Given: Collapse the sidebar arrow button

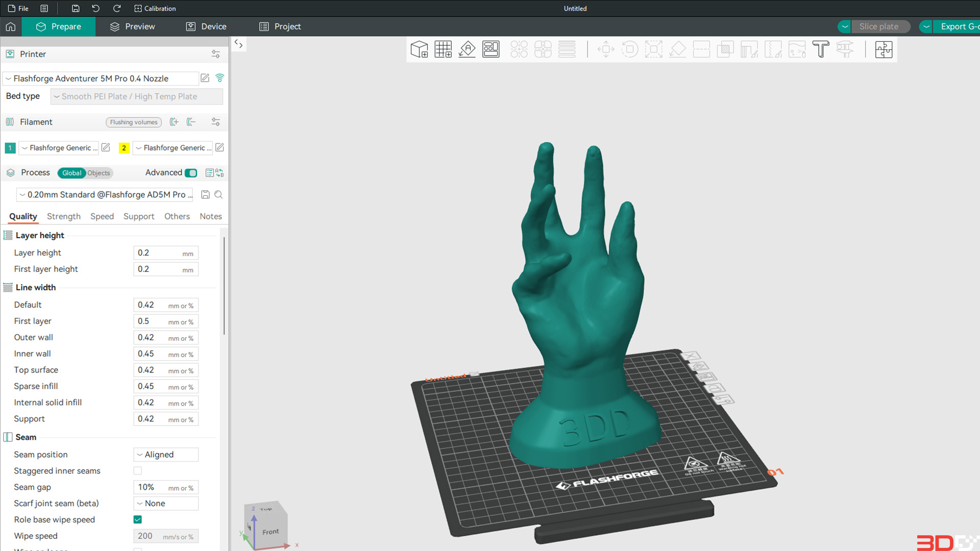Looking at the screenshot, I should pyautogui.click(x=238, y=44).
